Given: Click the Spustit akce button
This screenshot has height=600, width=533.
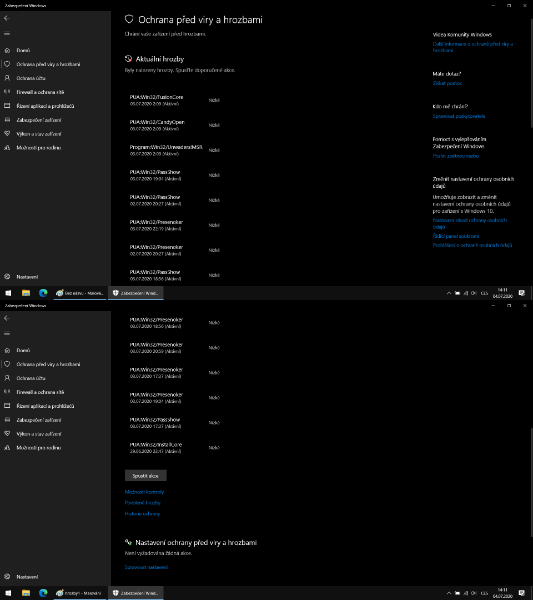Looking at the screenshot, I should (x=146, y=476).
